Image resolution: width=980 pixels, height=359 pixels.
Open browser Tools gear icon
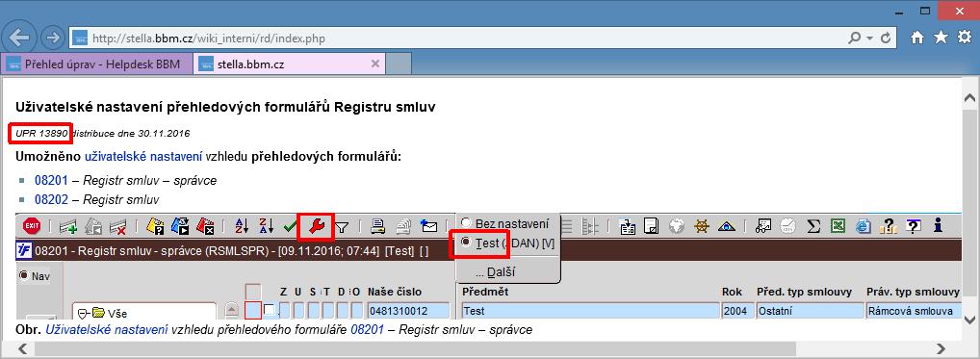[965, 38]
